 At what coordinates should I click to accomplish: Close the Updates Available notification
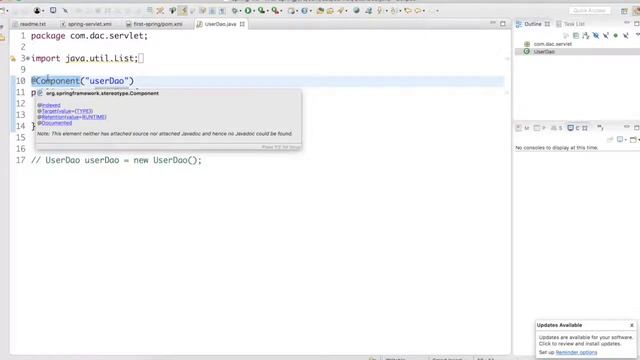631,325
